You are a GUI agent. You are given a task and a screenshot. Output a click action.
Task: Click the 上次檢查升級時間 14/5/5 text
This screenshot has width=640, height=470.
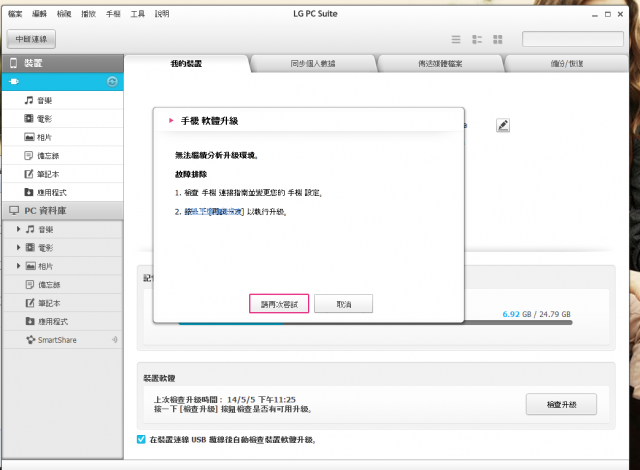[x=225, y=399]
